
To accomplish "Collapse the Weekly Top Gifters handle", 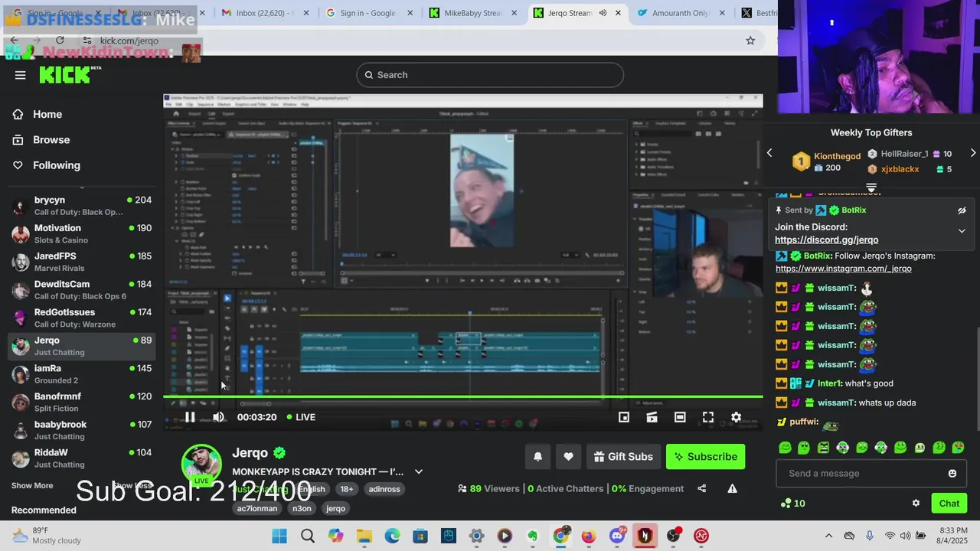I will tap(871, 187).
